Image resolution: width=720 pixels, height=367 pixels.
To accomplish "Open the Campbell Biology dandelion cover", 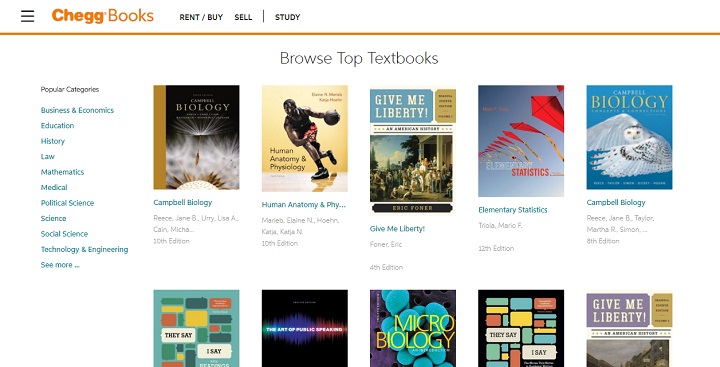I will click(196, 137).
